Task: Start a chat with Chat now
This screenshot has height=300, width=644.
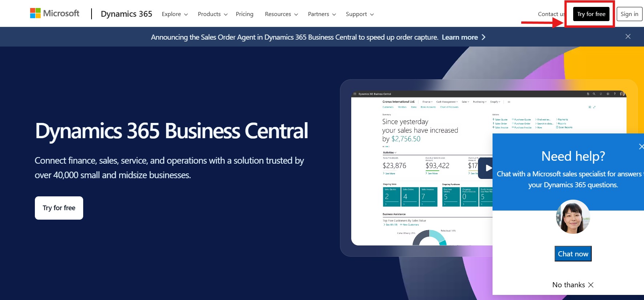Action: 573,254
